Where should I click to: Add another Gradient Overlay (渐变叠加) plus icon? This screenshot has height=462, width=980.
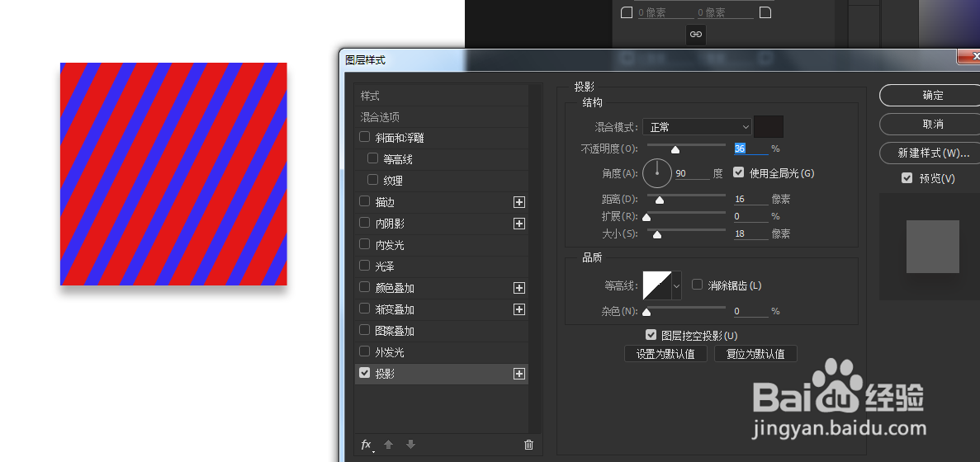click(518, 309)
